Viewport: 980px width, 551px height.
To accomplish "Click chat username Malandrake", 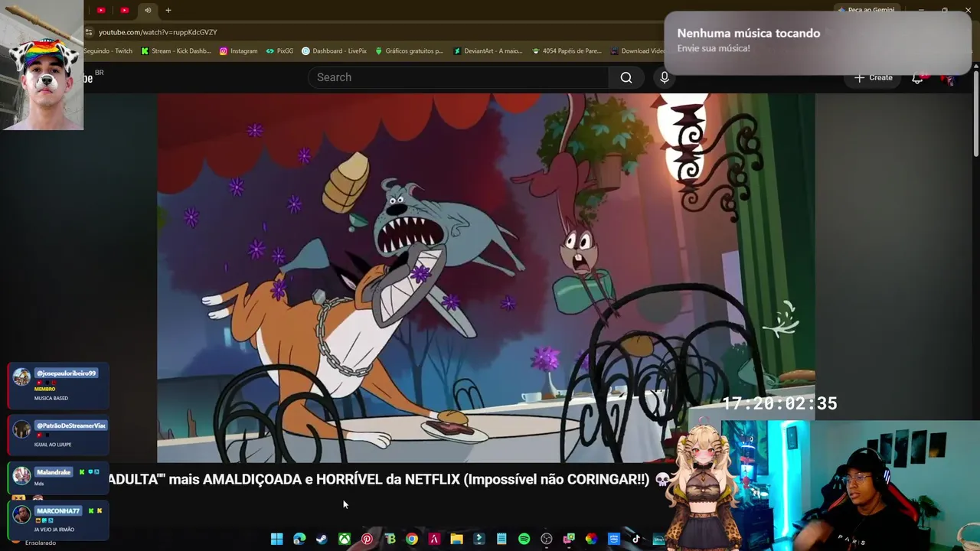I will click(53, 472).
